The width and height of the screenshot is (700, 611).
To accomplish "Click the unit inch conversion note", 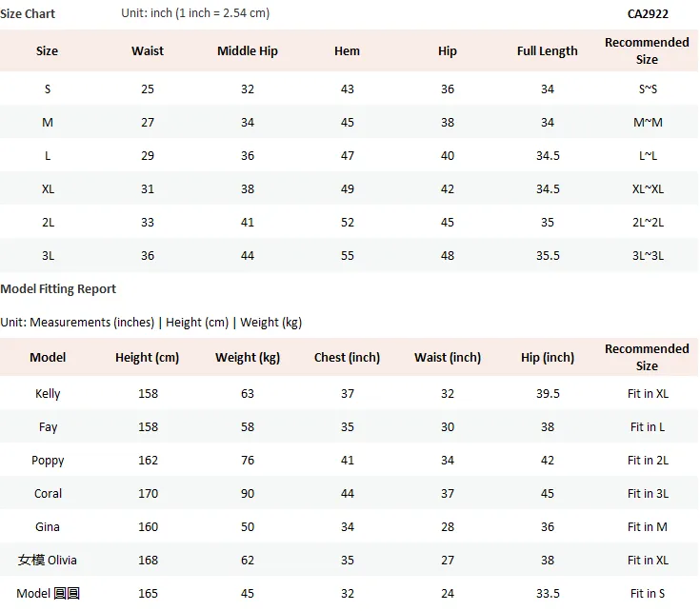I will pos(195,13).
